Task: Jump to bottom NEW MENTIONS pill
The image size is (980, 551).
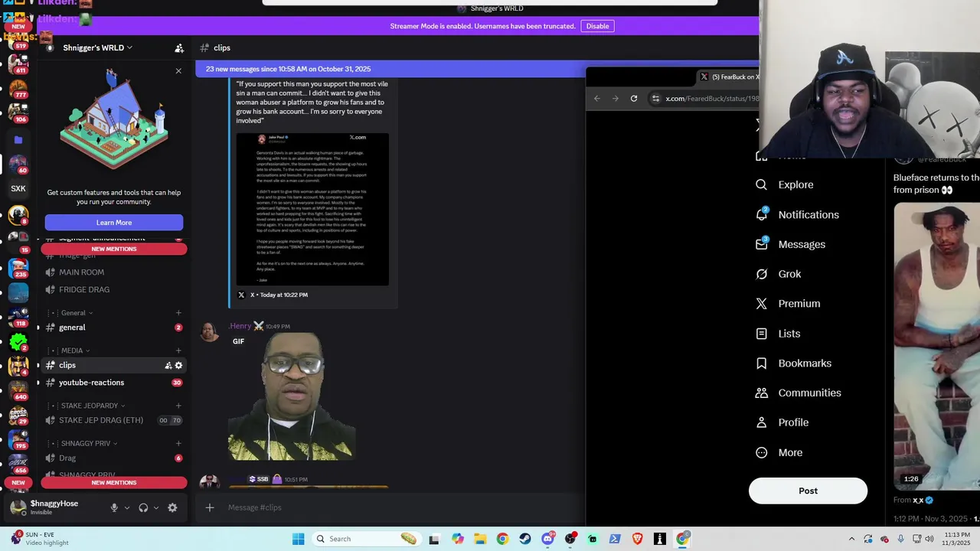Action: [114, 483]
